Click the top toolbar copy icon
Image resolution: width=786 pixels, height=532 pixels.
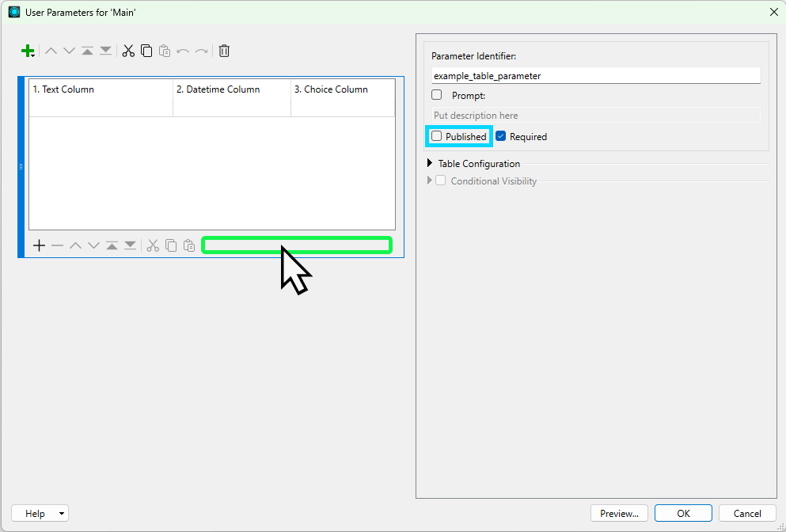click(x=146, y=51)
